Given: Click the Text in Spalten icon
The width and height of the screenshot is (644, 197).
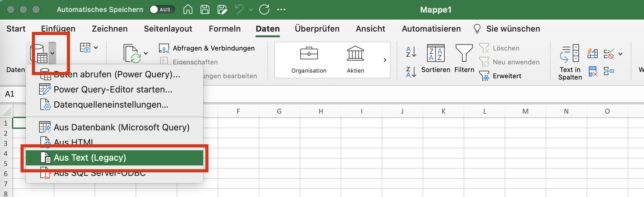Looking at the screenshot, I should point(570,63).
